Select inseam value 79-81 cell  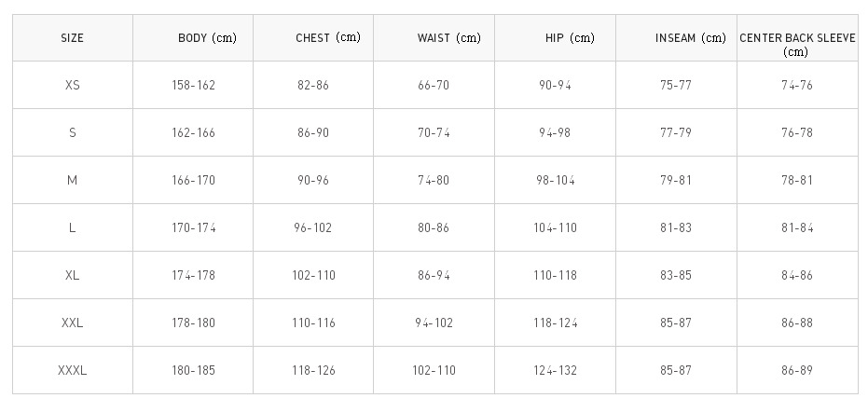click(677, 181)
